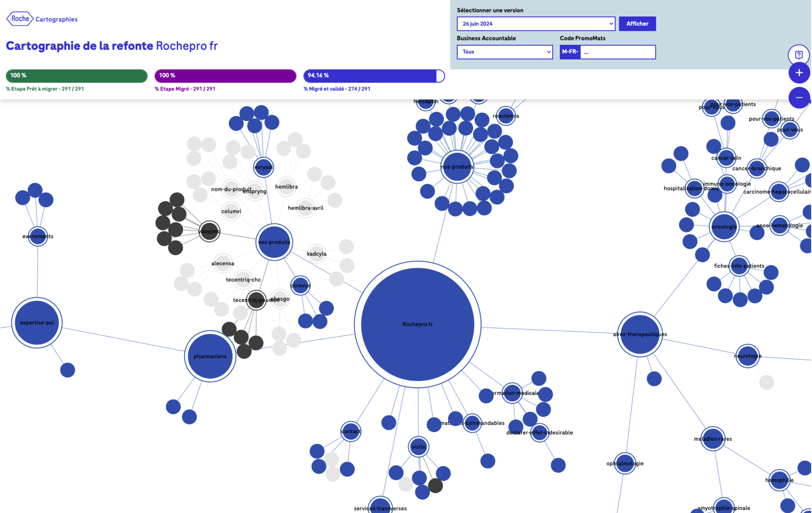Select the greyed hemlibra-avril node
The height and width of the screenshot is (513, 812).
[x=306, y=208]
